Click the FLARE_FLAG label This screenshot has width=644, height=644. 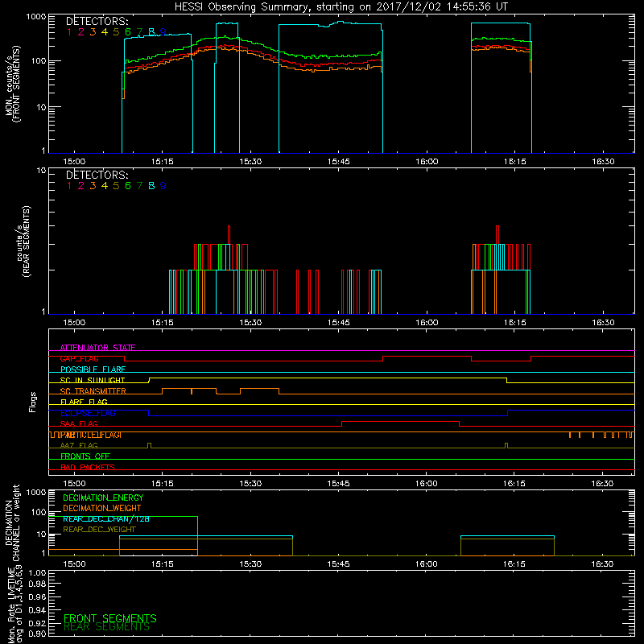point(84,402)
